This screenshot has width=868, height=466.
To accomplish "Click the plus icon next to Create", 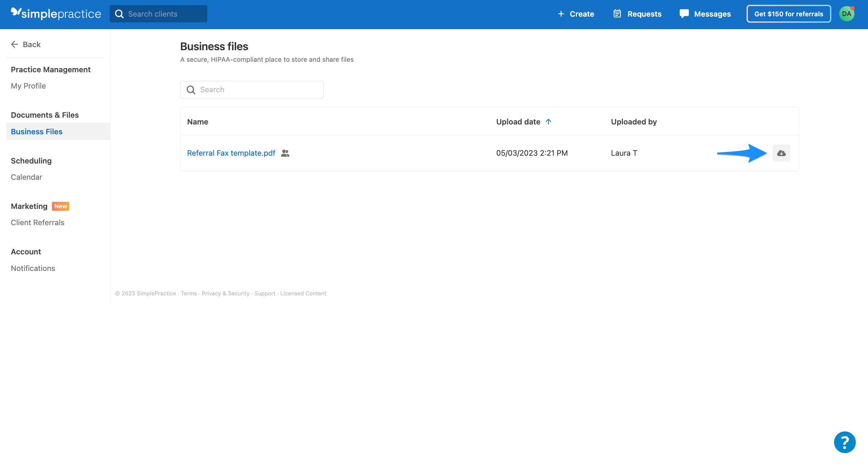I will tap(561, 14).
